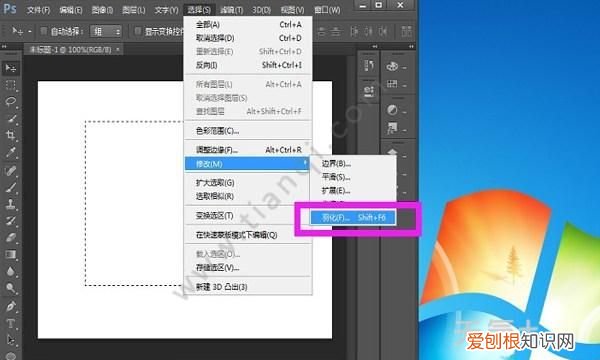Open the 图层(L) menu
Viewport: 600px width, 360px height.
tap(134, 10)
